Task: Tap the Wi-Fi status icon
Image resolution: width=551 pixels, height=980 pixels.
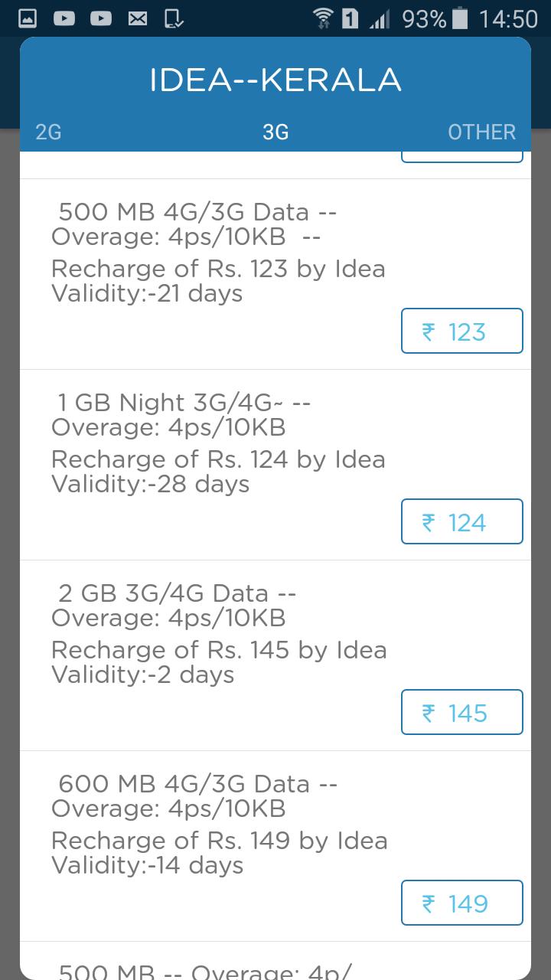Action: [x=324, y=18]
